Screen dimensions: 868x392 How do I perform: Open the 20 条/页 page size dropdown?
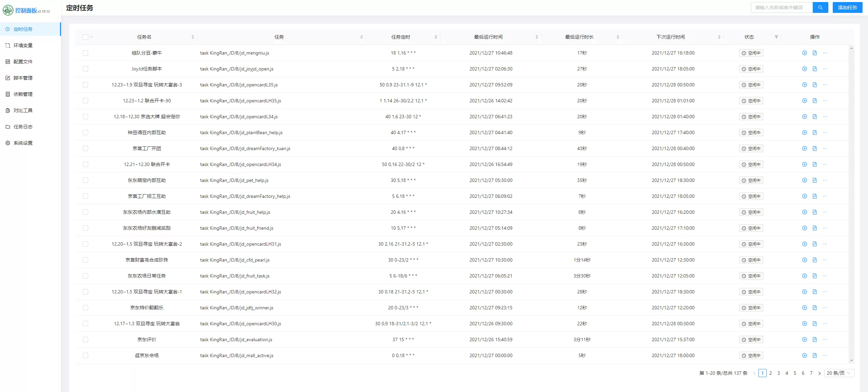coord(839,373)
